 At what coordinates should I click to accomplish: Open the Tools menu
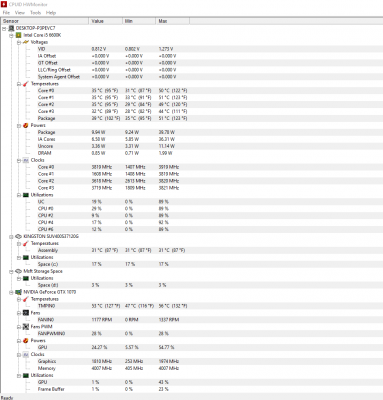tap(35, 13)
